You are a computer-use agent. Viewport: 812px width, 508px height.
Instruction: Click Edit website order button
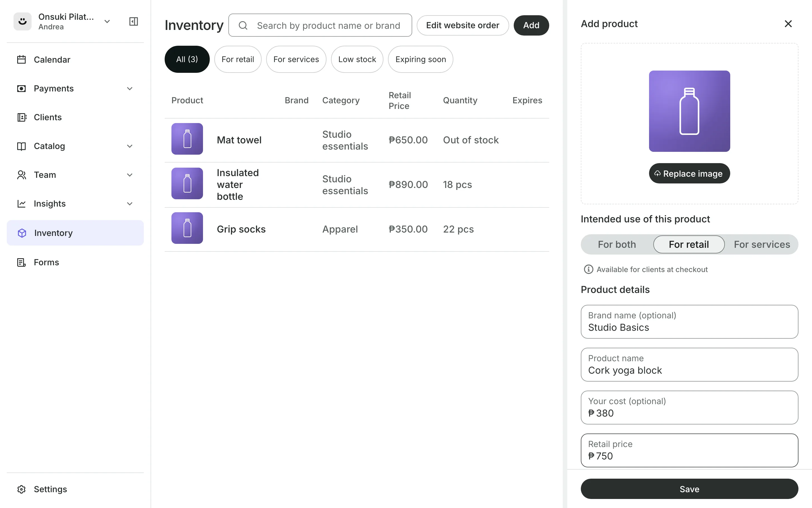click(463, 25)
